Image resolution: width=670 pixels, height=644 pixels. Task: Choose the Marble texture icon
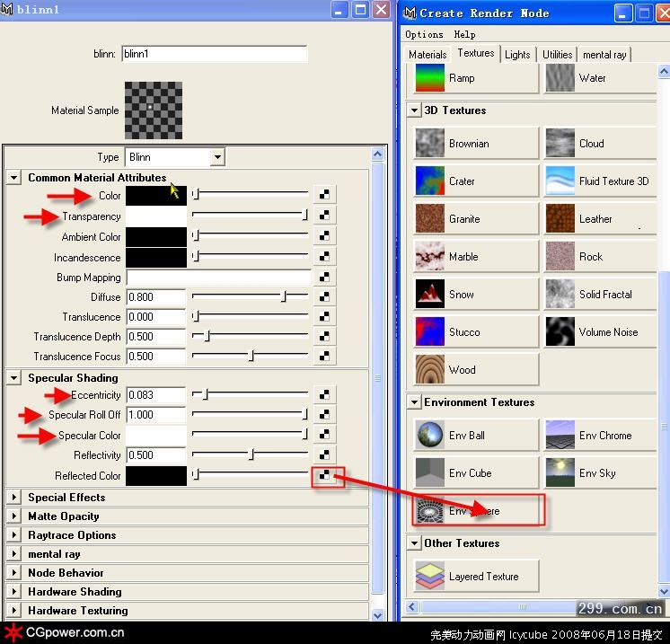tap(429, 257)
